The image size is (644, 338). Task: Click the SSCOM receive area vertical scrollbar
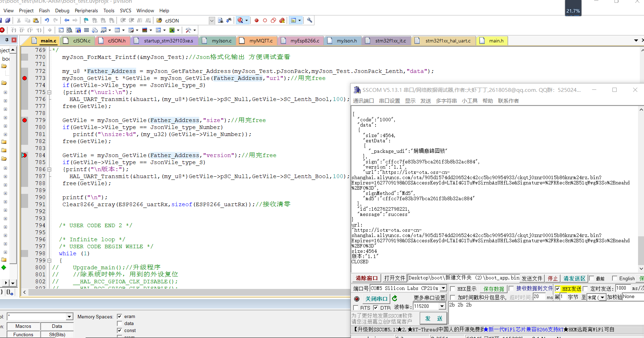(x=641, y=189)
